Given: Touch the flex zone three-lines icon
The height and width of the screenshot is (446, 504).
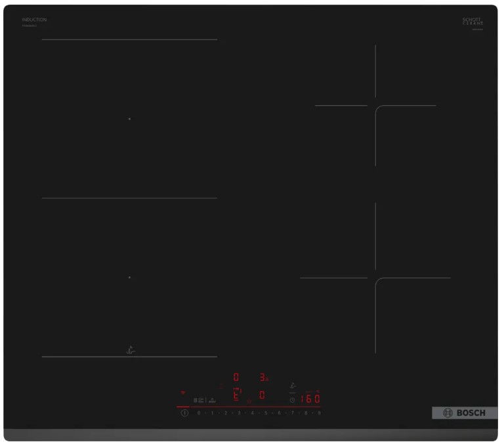Looking at the screenshot, I should pyautogui.click(x=221, y=386).
